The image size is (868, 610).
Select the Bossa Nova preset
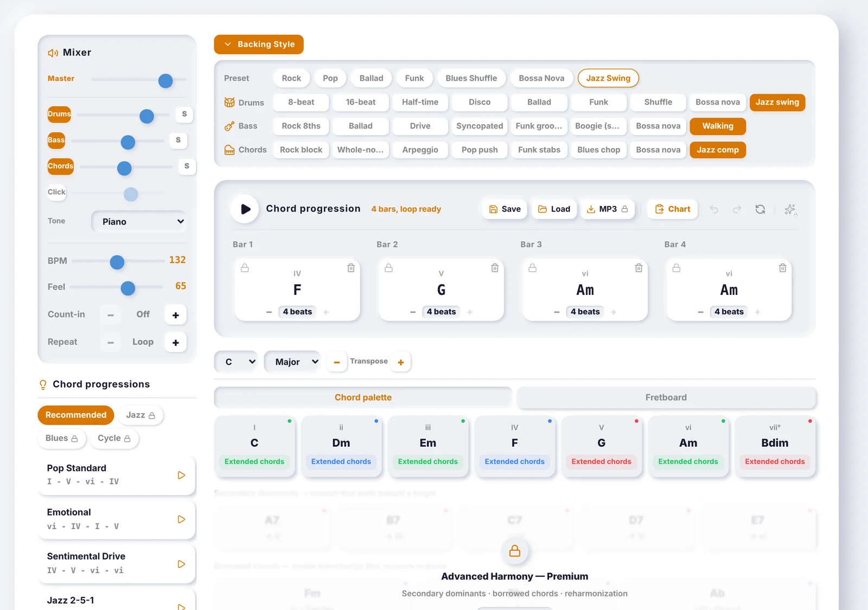click(541, 78)
